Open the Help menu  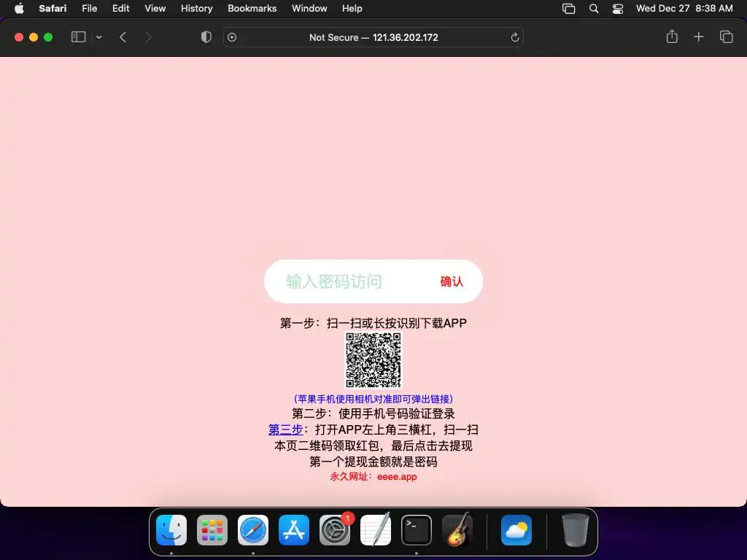click(352, 8)
